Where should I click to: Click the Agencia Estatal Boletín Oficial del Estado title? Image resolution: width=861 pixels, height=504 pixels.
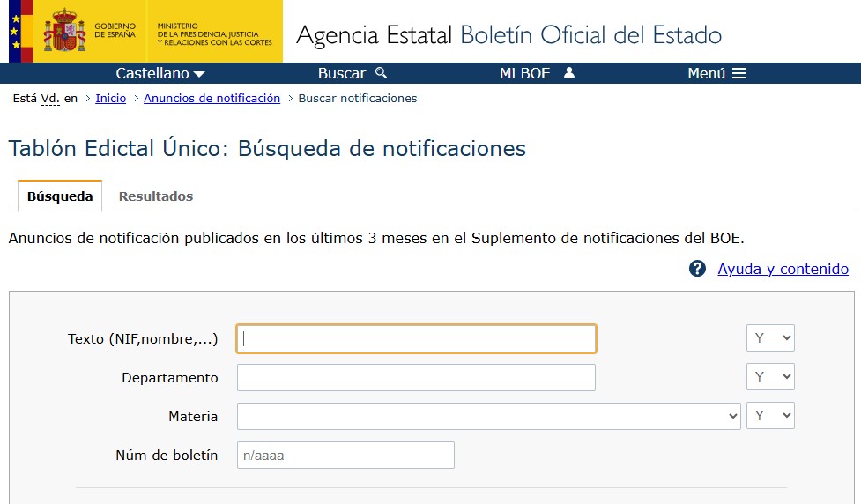508,35
